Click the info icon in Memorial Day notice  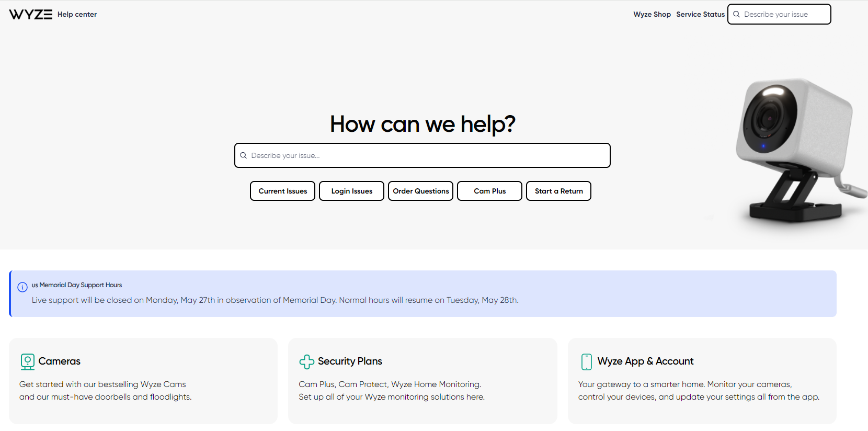click(22, 287)
